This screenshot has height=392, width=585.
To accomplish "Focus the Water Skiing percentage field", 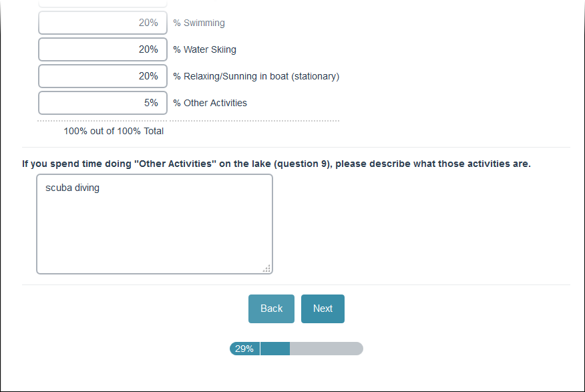I will pos(103,49).
